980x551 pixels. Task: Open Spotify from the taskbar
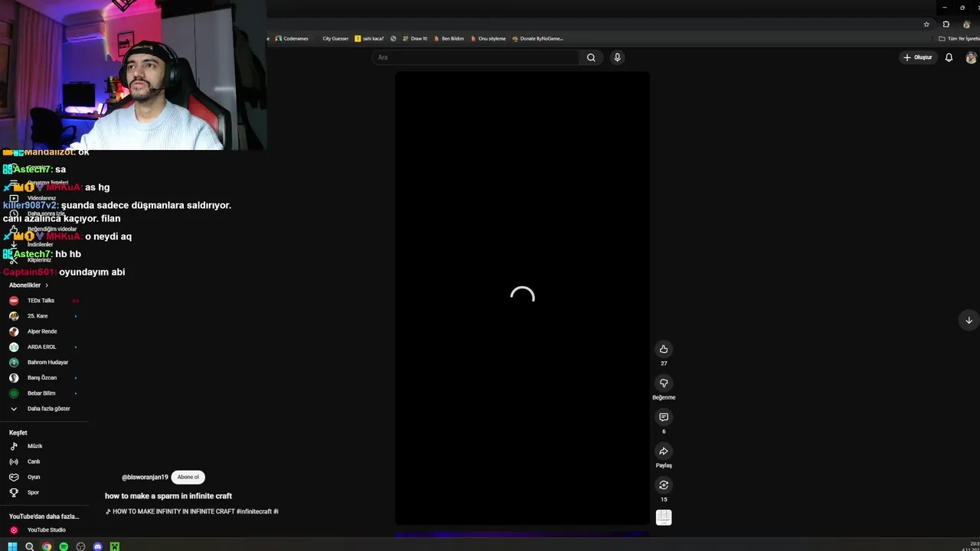(x=64, y=546)
